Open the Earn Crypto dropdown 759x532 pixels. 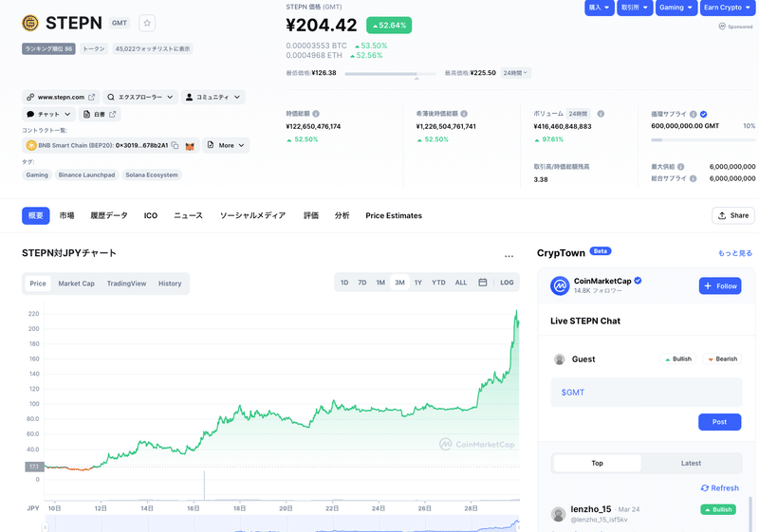(727, 8)
